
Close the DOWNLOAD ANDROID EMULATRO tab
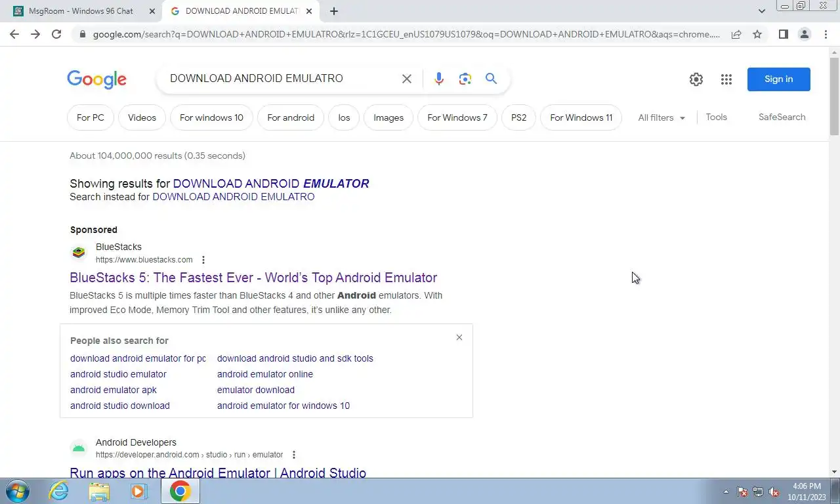pyautogui.click(x=309, y=11)
